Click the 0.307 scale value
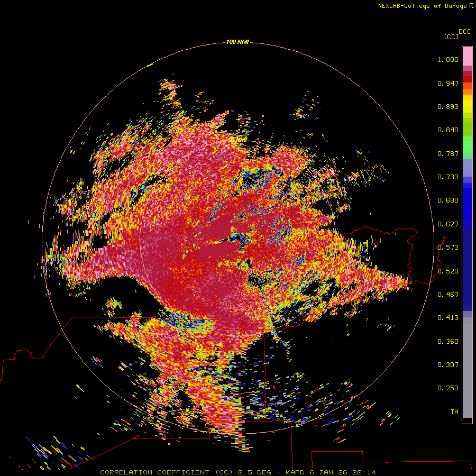Screen dimensions: 476x476 click(x=448, y=365)
